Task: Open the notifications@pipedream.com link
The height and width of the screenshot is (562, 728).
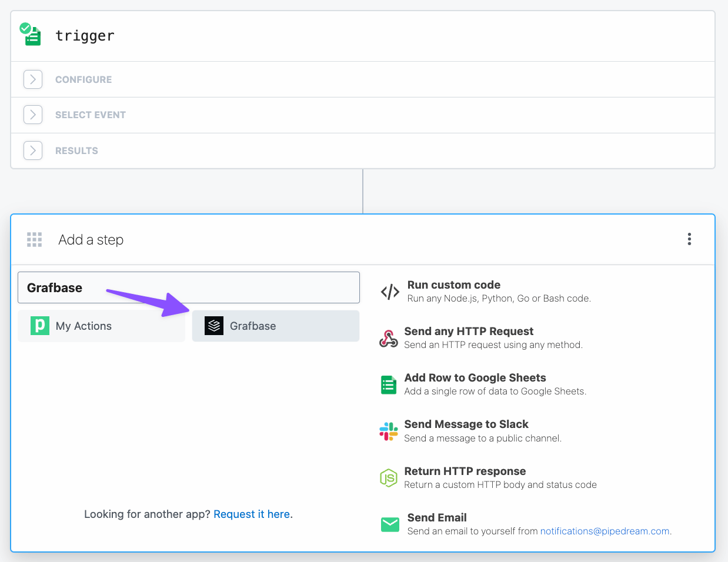Action: point(605,531)
